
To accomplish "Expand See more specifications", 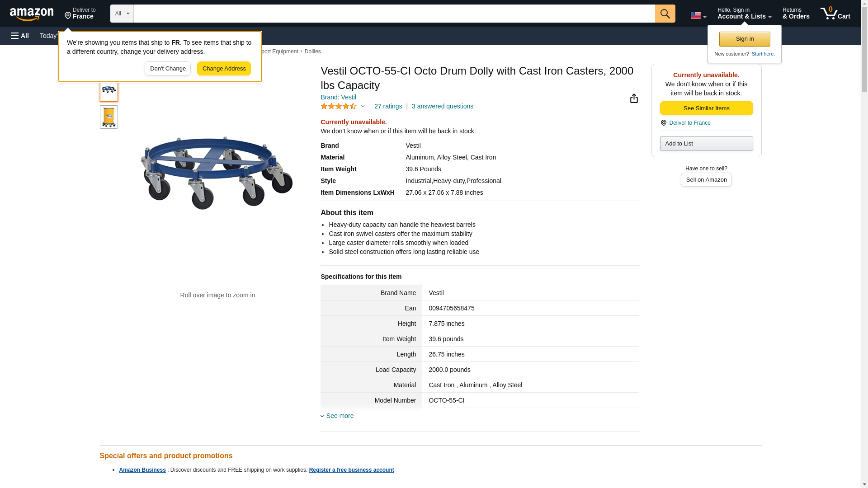I will pyautogui.click(x=340, y=416).
